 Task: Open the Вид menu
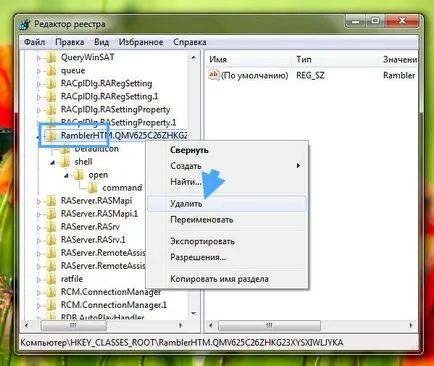coord(101,42)
